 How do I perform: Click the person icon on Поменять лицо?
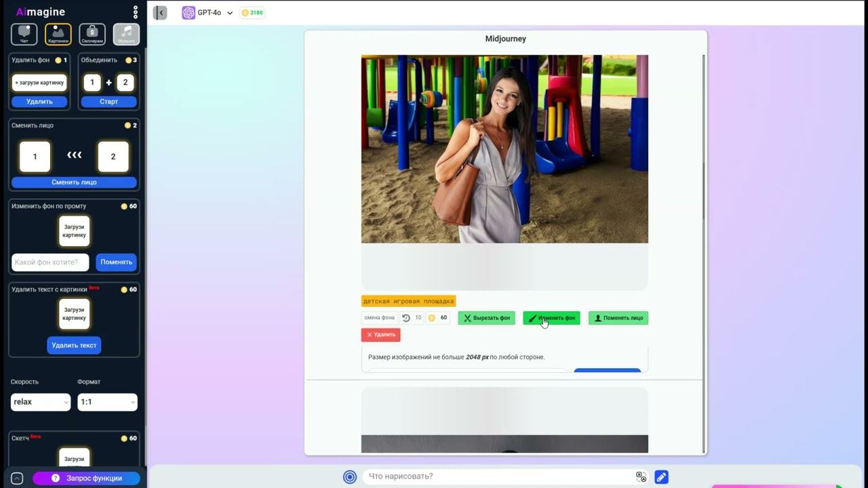coord(598,318)
